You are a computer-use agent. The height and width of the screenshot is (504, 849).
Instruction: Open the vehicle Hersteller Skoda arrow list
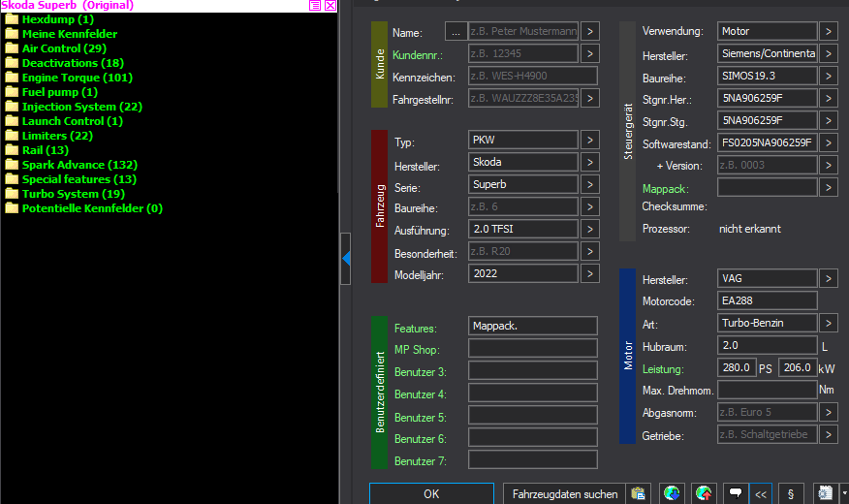590,162
